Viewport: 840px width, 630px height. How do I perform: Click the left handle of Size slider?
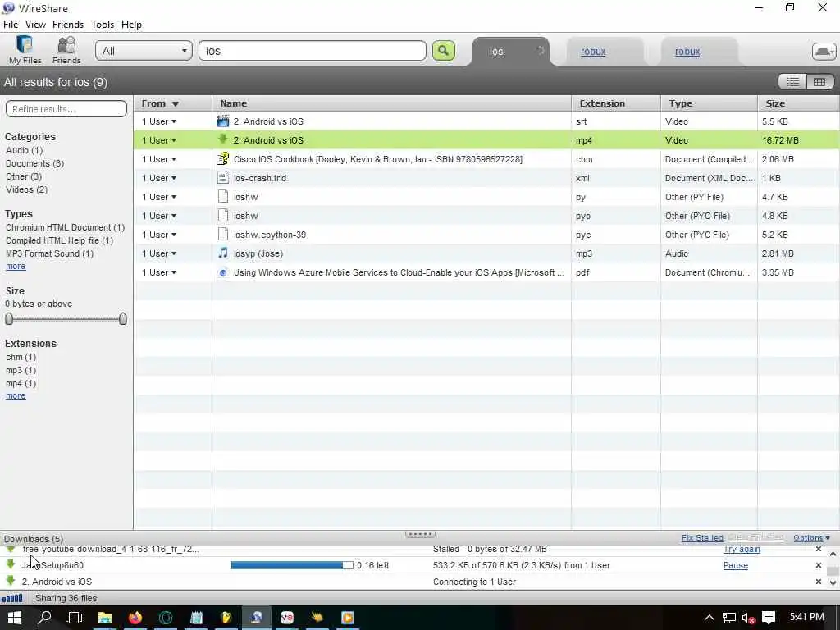[x=9, y=319]
